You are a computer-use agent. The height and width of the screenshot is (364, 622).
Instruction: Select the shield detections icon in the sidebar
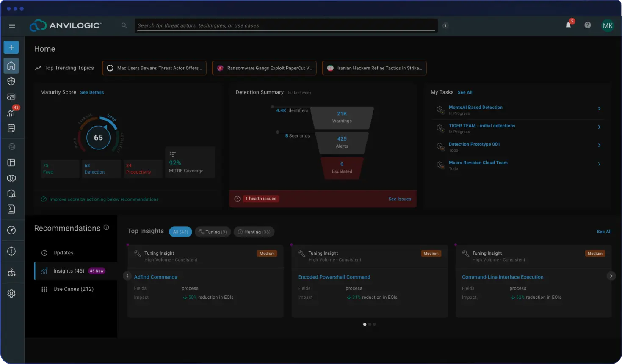11,81
